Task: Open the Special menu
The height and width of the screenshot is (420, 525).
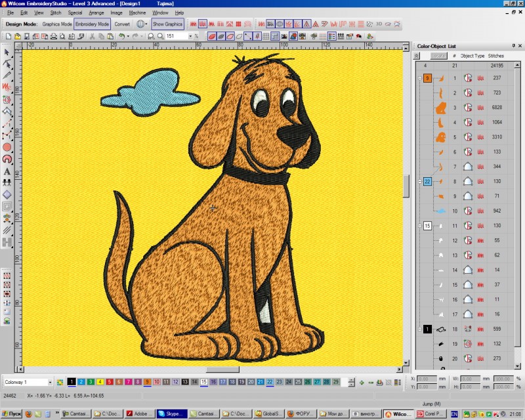Action: 75,12
